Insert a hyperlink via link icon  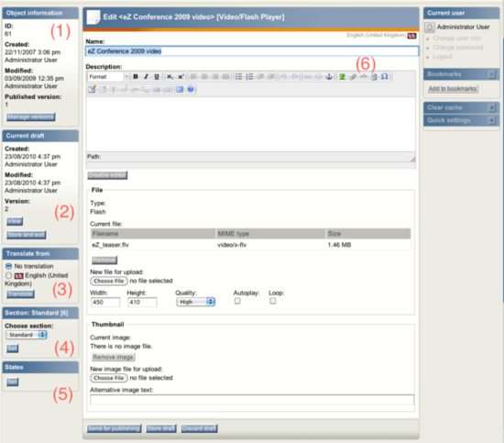307,76
